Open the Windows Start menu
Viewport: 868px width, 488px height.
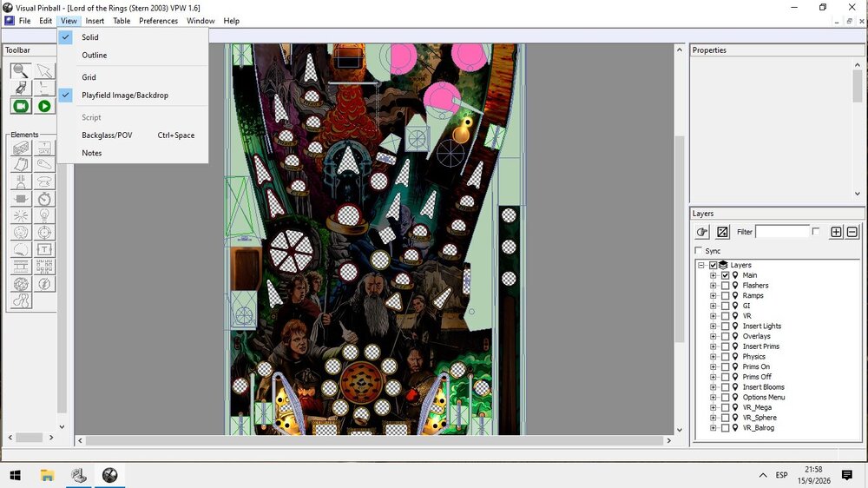click(15, 475)
